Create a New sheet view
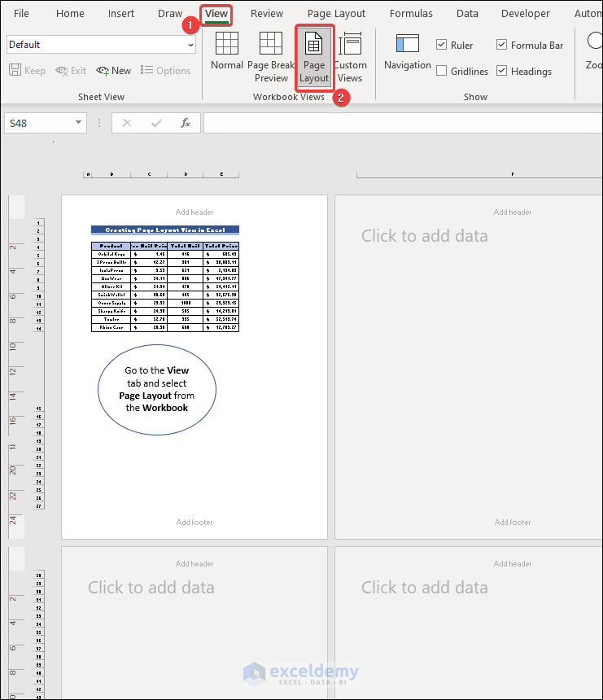Image resolution: width=603 pixels, height=700 pixels. 113,71
